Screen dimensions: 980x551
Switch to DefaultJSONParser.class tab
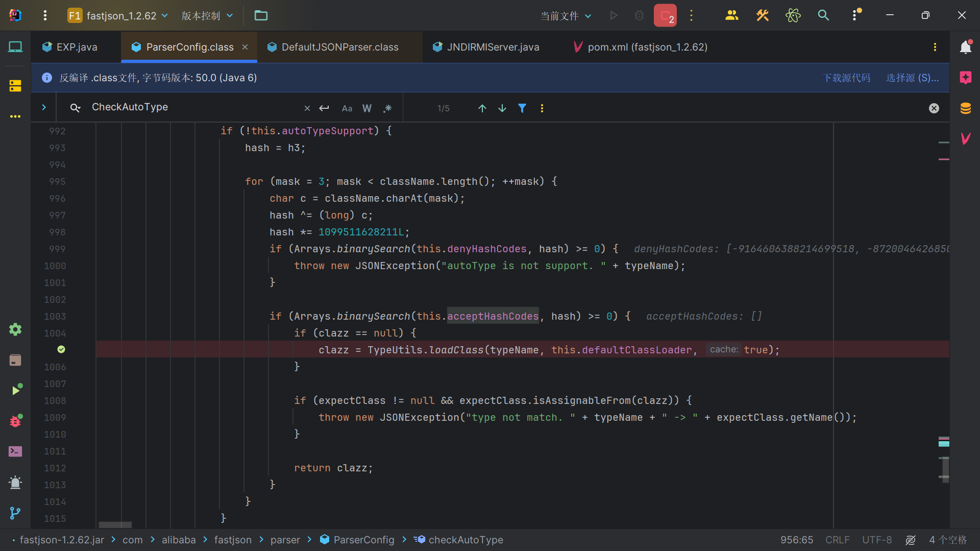pyautogui.click(x=340, y=47)
